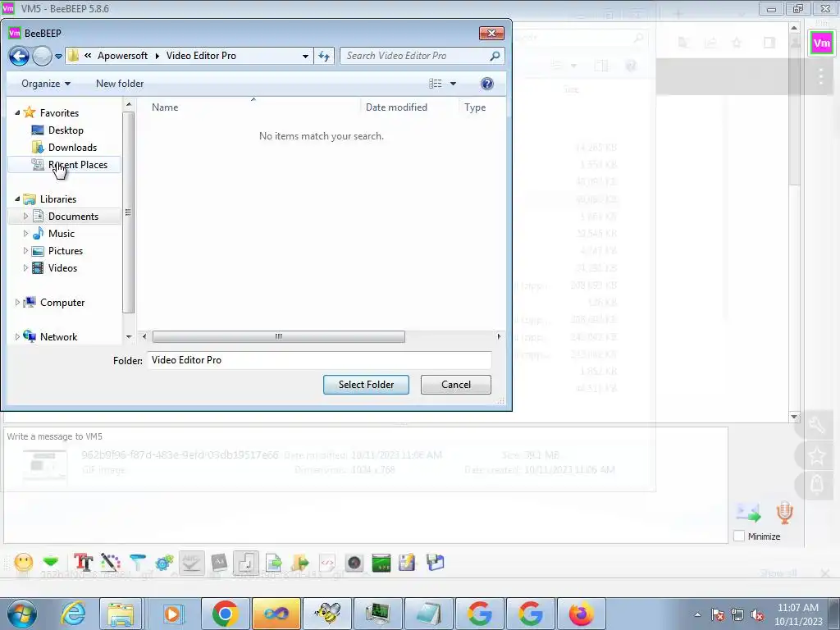Image resolution: width=840 pixels, height=630 pixels.
Task: Open the Organize dropdown menu
Action: coord(46,84)
